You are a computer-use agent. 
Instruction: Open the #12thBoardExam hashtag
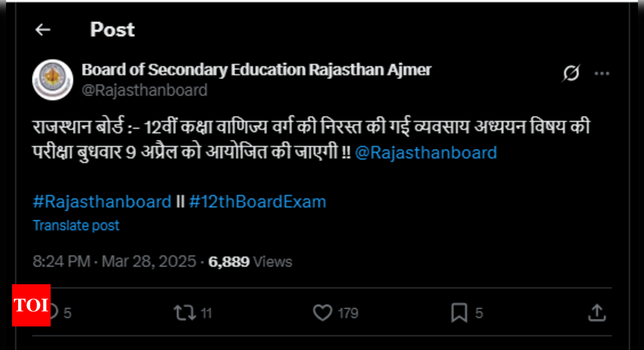pyautogui.click(x=257, y=202)
